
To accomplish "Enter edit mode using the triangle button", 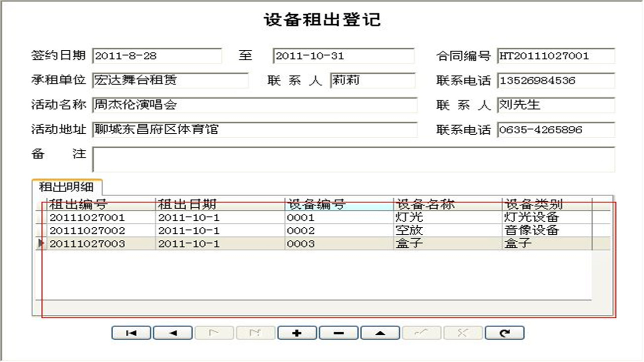I will pyautogui.click(x=380, y=332).
